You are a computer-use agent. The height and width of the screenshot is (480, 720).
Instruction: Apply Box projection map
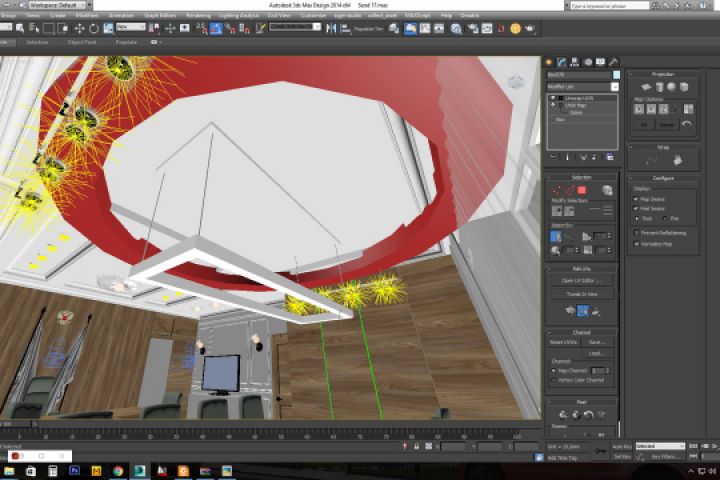683,87
